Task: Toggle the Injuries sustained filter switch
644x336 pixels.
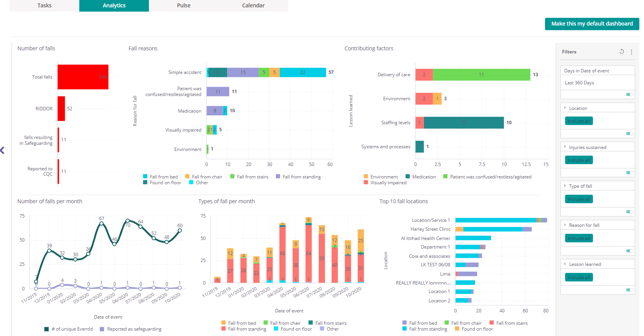Action: (x=630, y=173)
